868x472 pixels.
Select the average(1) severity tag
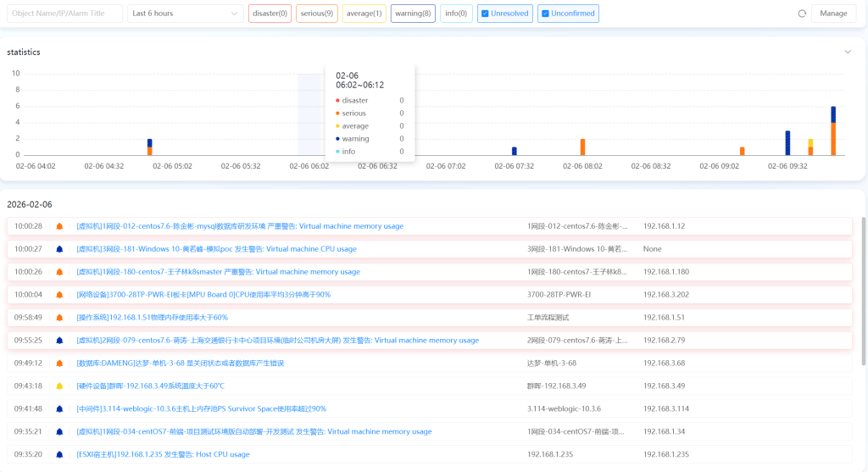[x=364, y=14]
